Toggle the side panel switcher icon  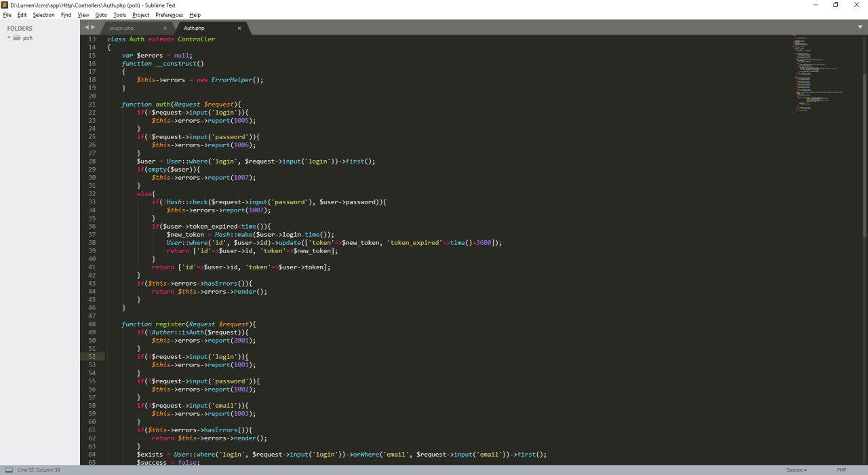pyautogui.click(x=9, y=470)
